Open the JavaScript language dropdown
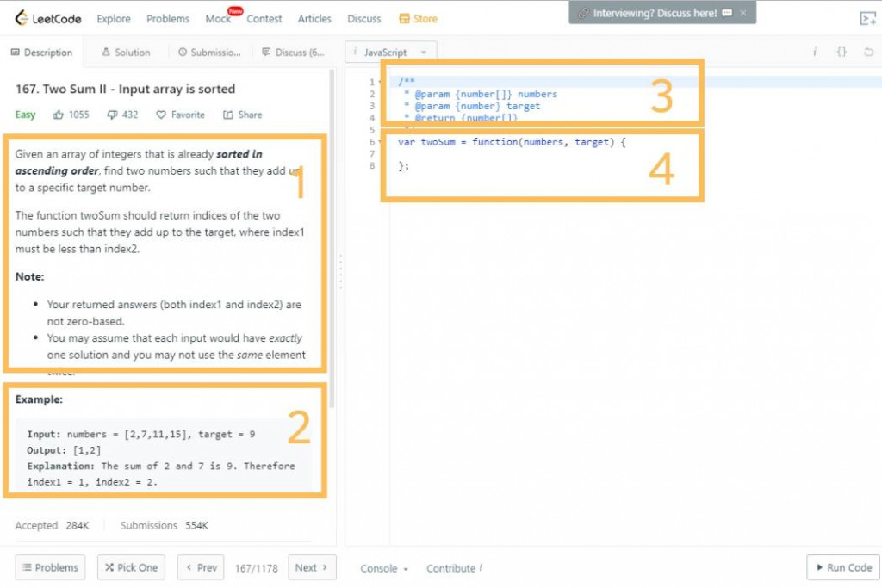 [390, 53]
